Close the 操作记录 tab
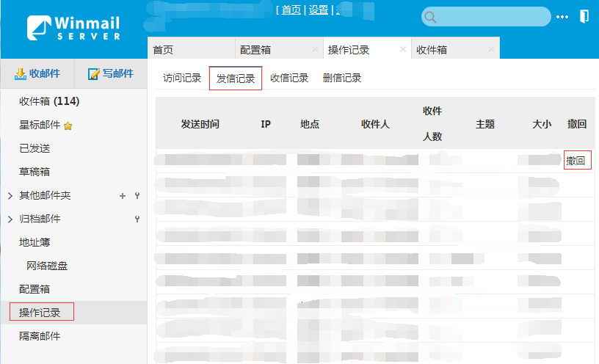599x364 pixels. coord(402,50)
